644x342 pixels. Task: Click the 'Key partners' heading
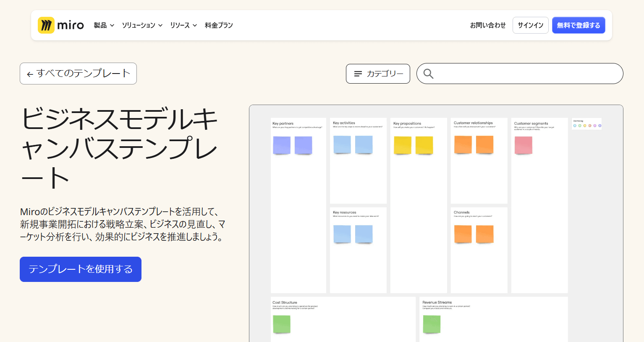point(283,124)
